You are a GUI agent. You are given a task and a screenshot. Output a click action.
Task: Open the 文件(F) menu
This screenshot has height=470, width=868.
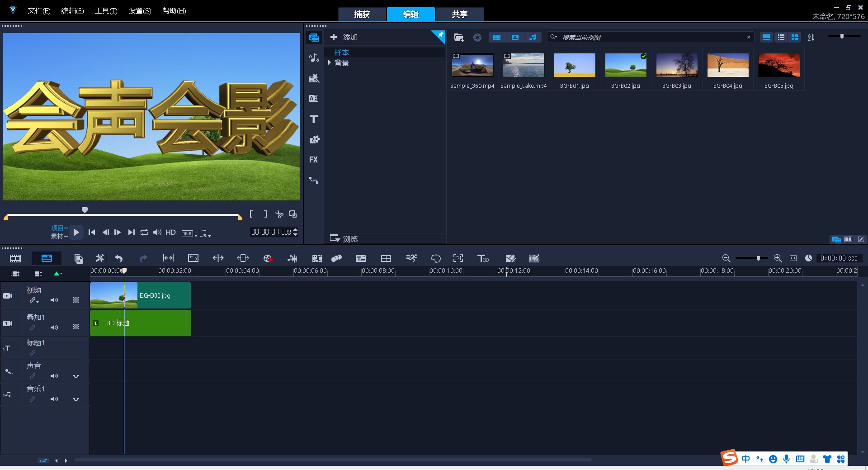pos(39,10)
